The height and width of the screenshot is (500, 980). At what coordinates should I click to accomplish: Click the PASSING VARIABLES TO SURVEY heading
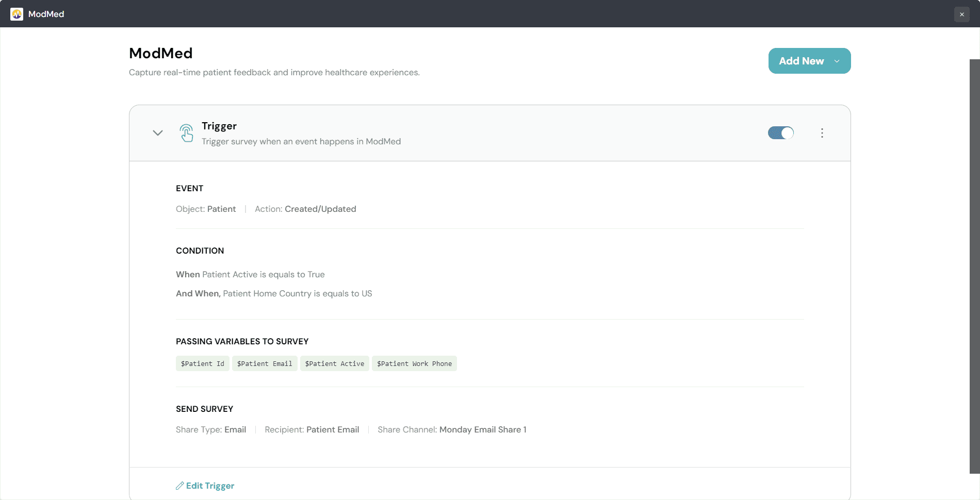[x=242, y=341]
